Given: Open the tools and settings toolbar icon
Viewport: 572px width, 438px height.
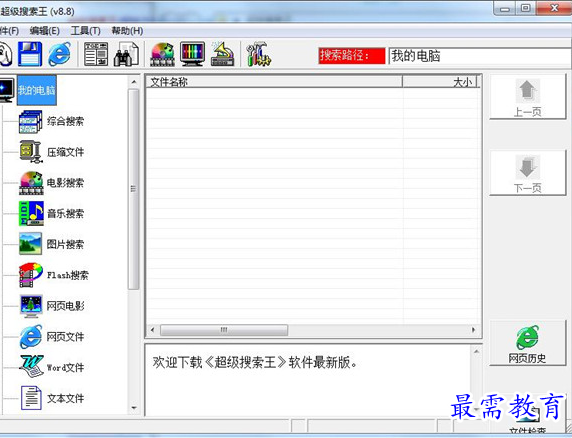Looking at the screenshot, I should point(259,54).
